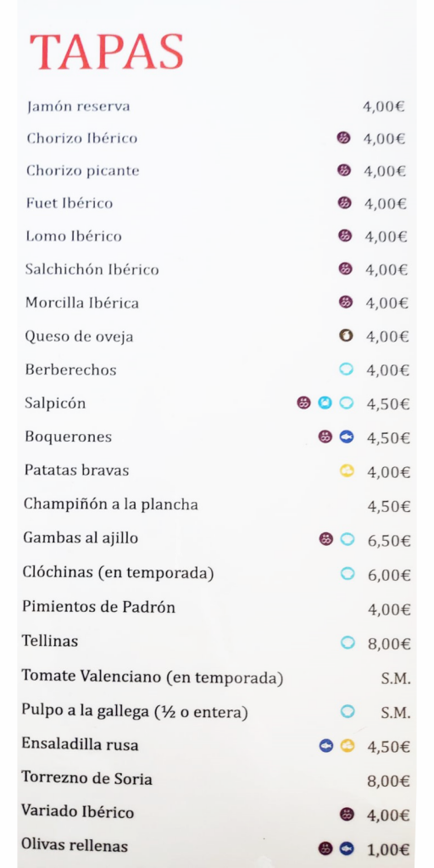The image size is (434, 868).
Task: Select Champiñón a la plancha entry
Action: 111,505
